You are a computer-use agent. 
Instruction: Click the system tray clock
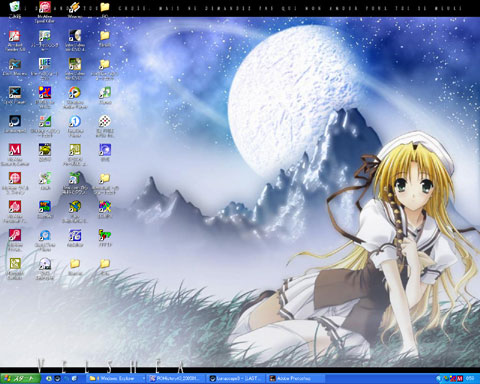(470, 379)
